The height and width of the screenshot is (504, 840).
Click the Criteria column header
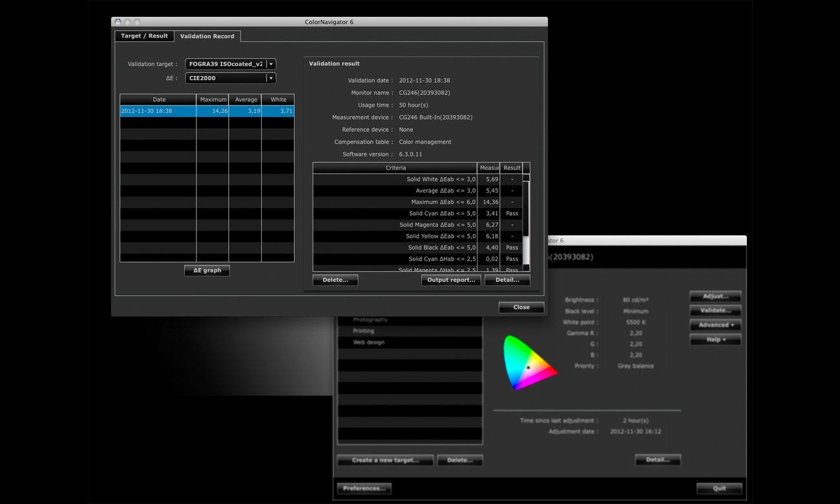coord(395,168)
